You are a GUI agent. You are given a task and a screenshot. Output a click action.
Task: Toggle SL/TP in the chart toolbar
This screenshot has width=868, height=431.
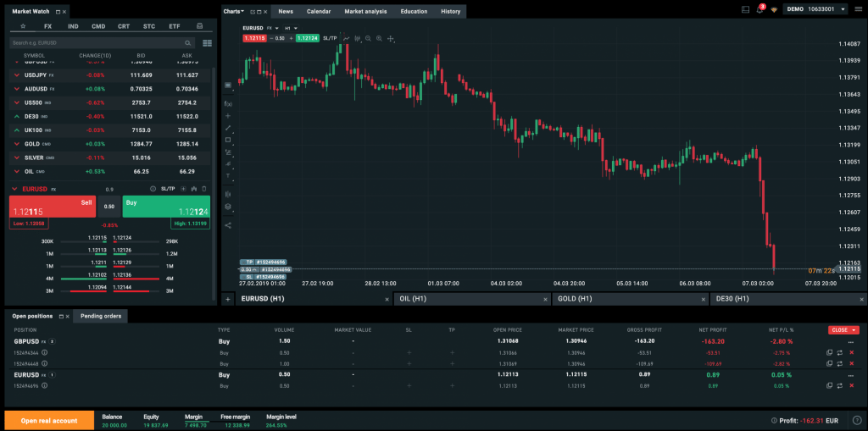[x=330, y=38]
